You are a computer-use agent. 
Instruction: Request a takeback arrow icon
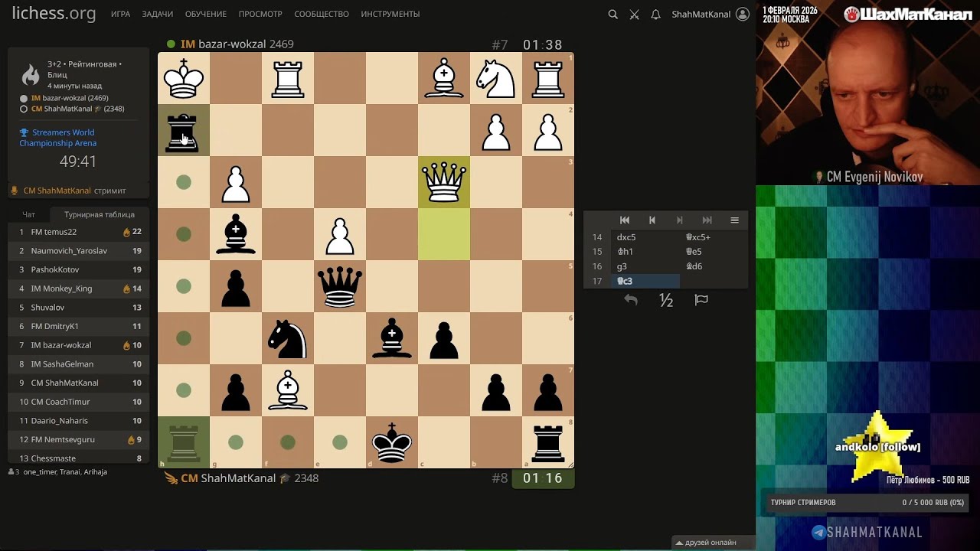(631, 300)
